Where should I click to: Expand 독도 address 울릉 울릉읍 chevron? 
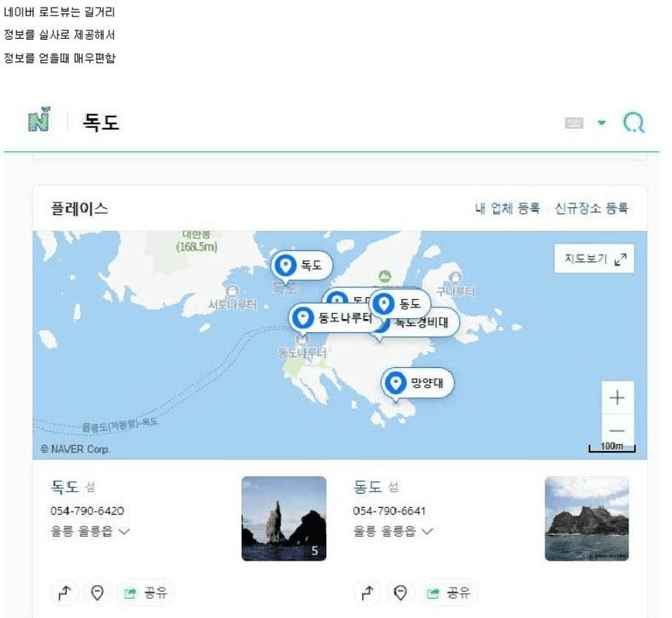click(124, 532)
